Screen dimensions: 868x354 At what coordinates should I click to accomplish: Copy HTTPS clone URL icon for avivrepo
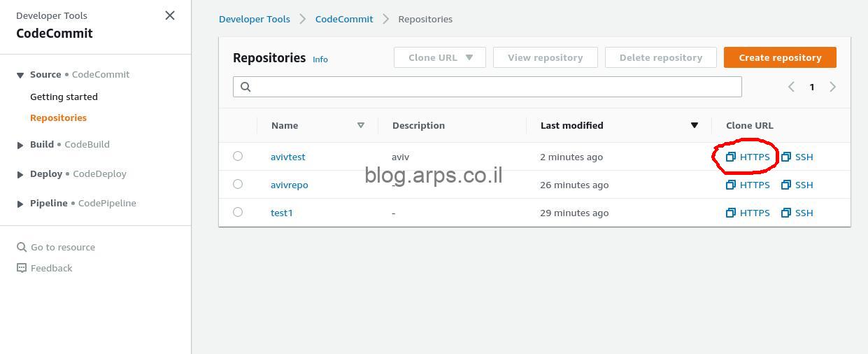(731, 185)
